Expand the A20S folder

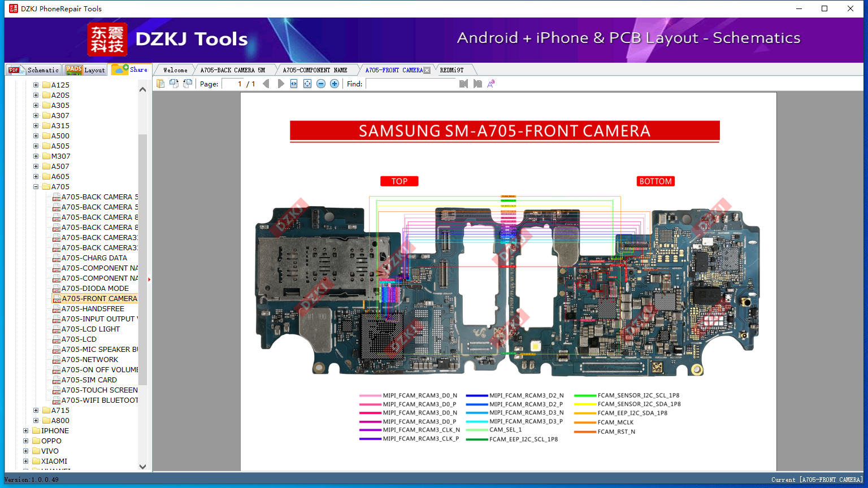point(36,95)
